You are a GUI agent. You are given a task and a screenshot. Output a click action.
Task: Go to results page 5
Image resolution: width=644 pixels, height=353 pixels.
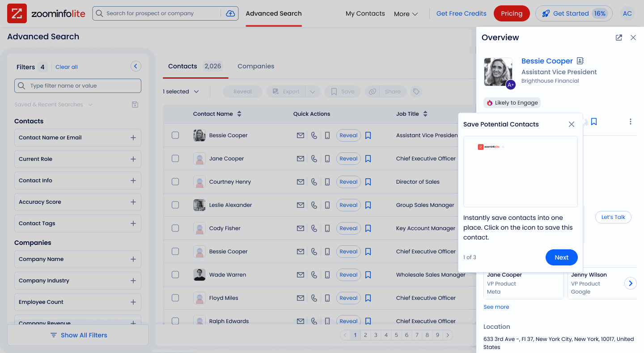pos(396,335)
